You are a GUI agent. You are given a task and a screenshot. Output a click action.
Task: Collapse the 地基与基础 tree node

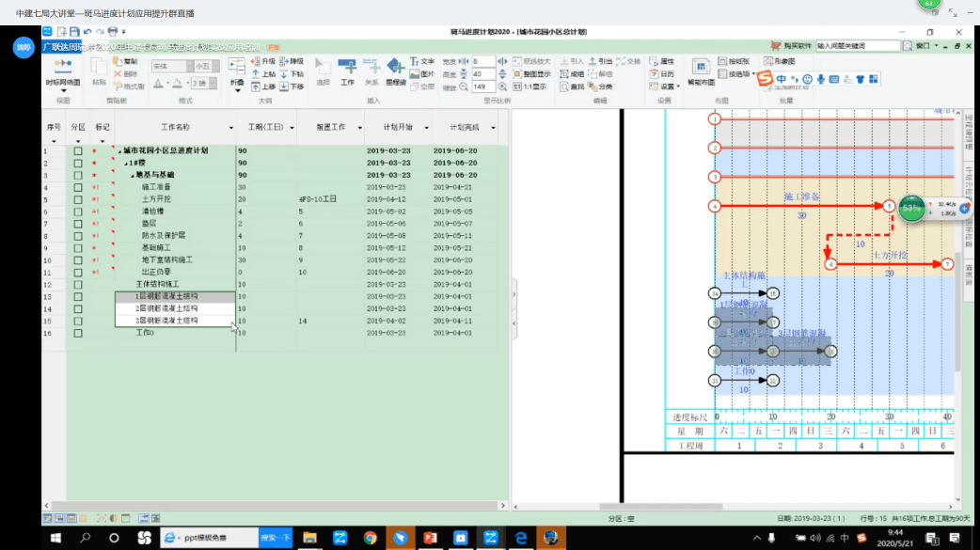click(x=132, y=175)
